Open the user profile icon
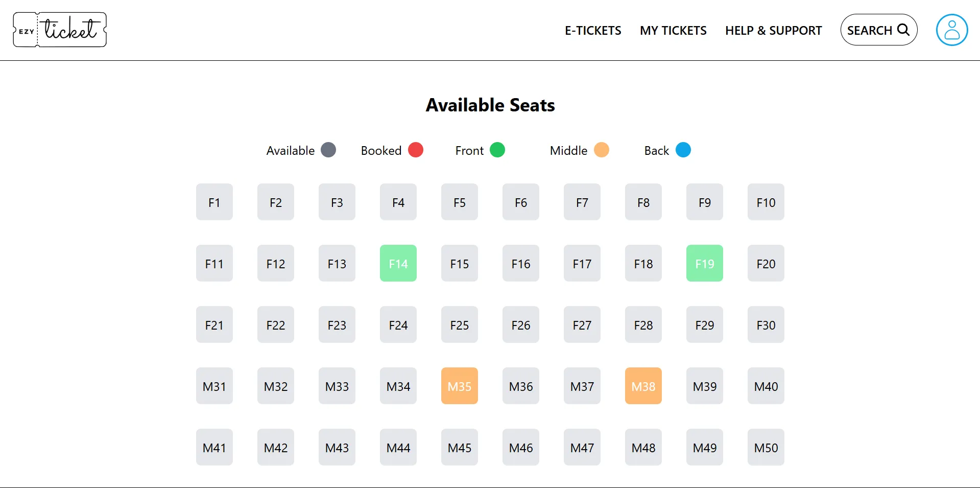Image resolution: width=980 pixels, height=488 pixels. coord(951,30)
